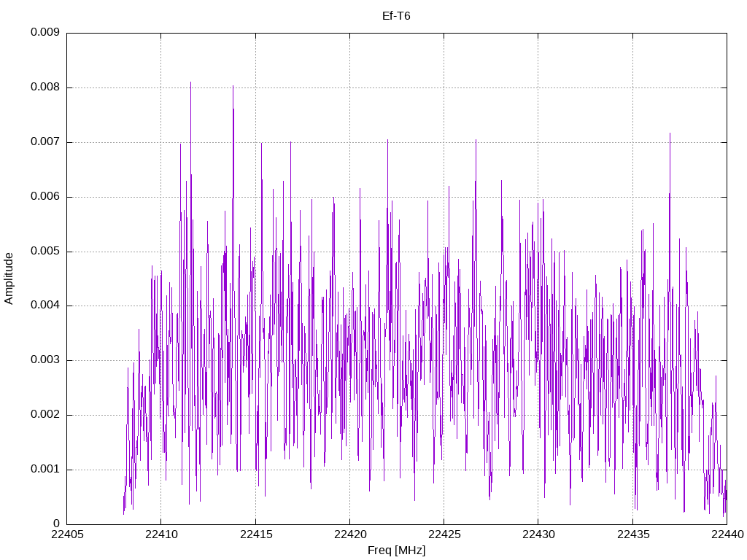Click the x-axis tick label 22415
This screenshot has height=560, width=747.
[256, 534]
